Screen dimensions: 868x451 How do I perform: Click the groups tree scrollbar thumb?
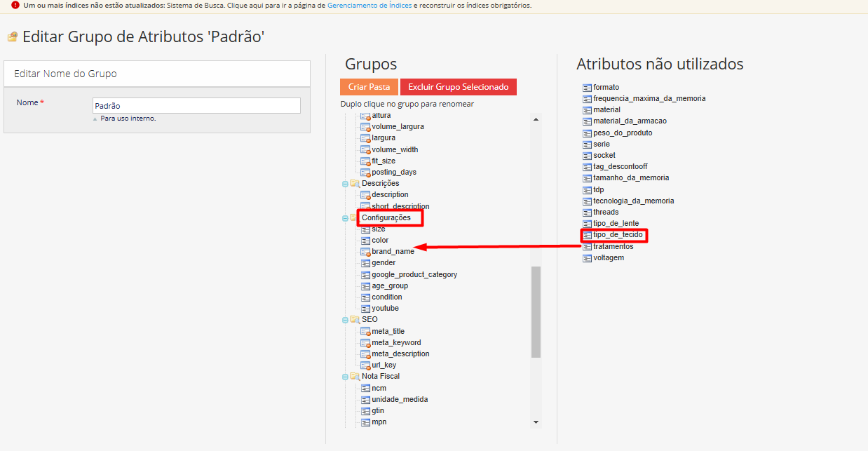536,312
